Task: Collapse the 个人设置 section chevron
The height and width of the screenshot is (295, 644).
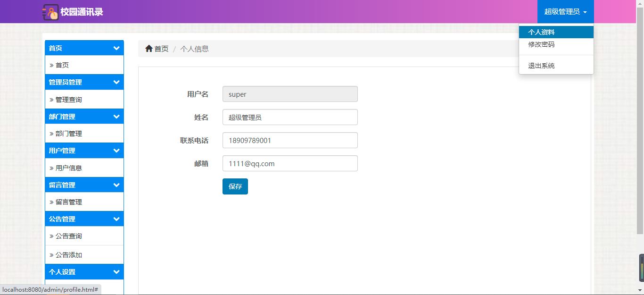Action: pyautogui.click(x=116, y=272)
